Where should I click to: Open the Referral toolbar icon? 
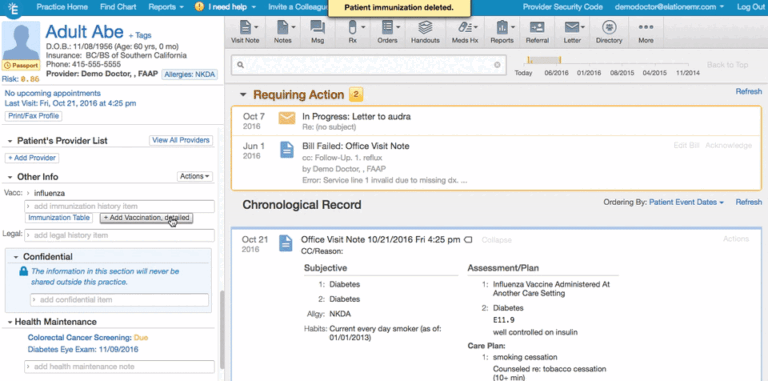point(537,32)
